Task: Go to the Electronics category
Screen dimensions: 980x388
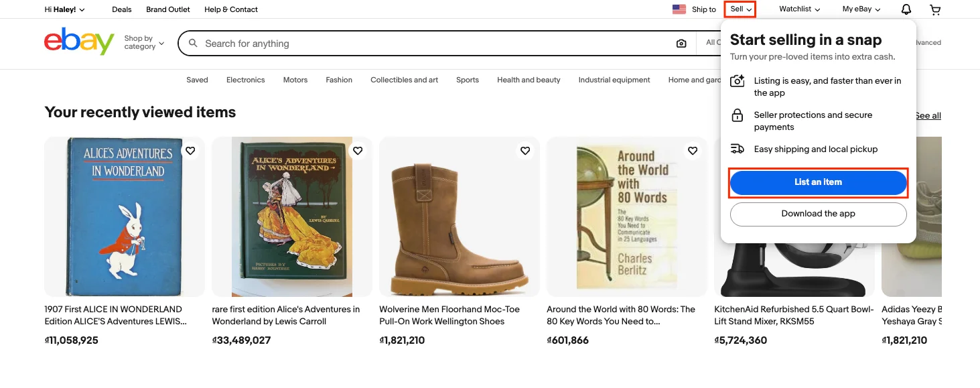Action: click(x=246, y=80)
